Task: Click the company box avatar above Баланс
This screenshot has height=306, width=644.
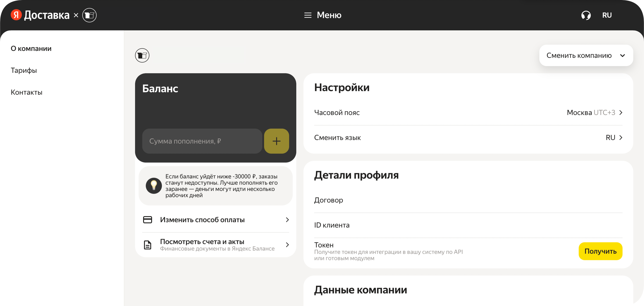Action: click(x=142, y=55)
